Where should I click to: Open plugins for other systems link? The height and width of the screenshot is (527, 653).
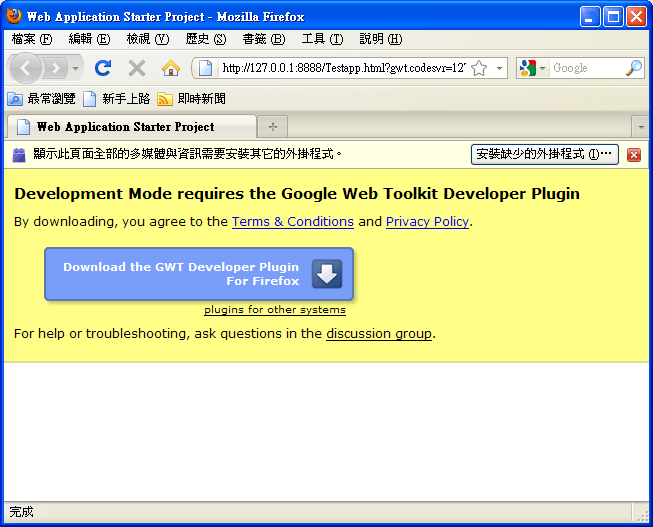275,310
